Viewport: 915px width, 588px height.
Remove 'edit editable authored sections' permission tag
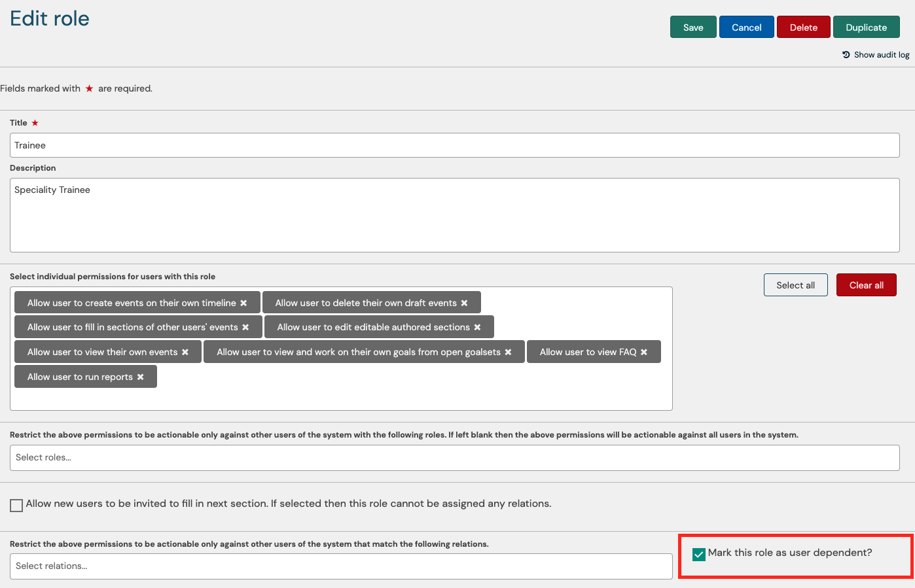[477, 327]
